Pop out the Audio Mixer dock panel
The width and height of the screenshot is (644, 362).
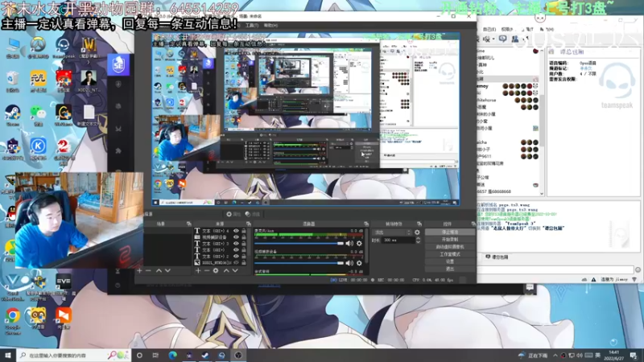[366, 224]
